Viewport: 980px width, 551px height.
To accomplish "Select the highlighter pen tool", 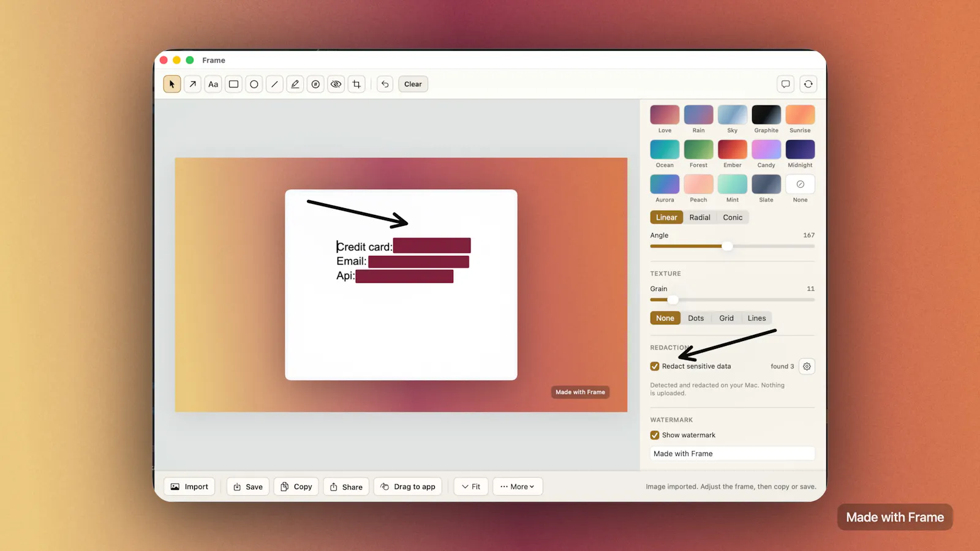I will [295, 84].
